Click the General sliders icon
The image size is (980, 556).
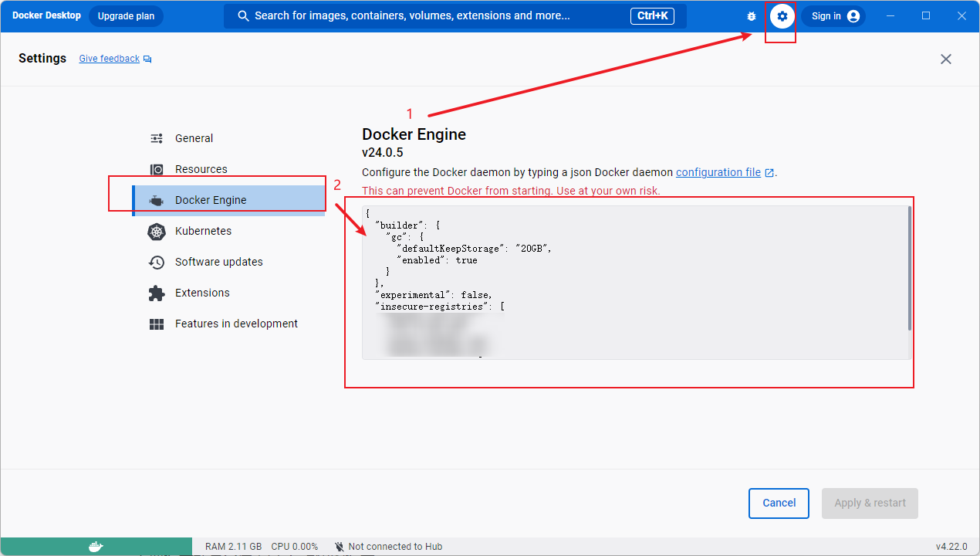pyautogui.click(x=157, y=138)
